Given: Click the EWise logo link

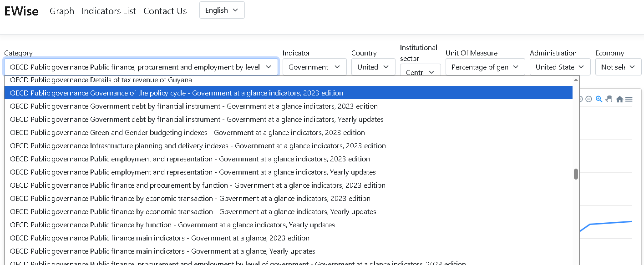Looking at the screenshot, I should (21, 11).
